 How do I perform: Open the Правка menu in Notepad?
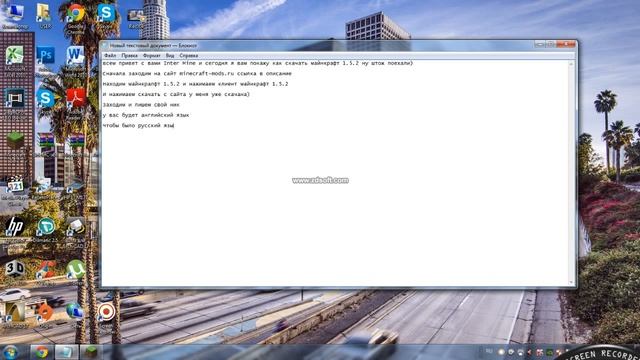pyautogui.click(x=129, y=55)
